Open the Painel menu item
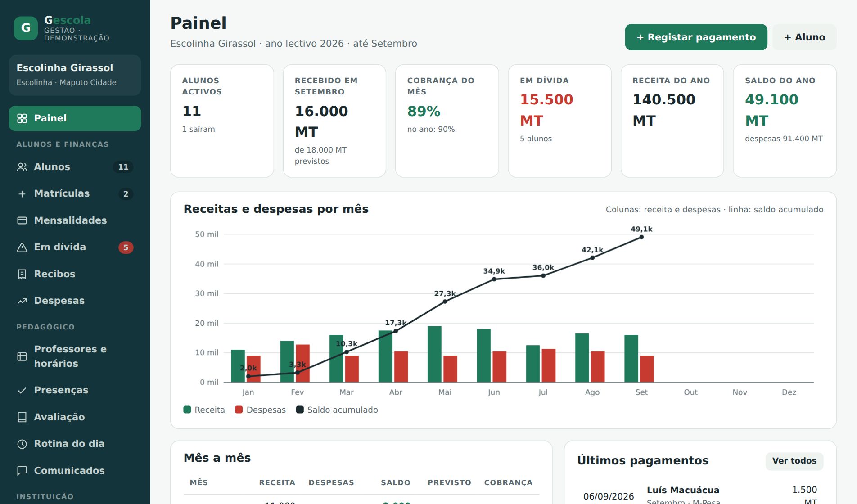Image resolution: width=857 pixels, height=504 pixels. (75, 118)
